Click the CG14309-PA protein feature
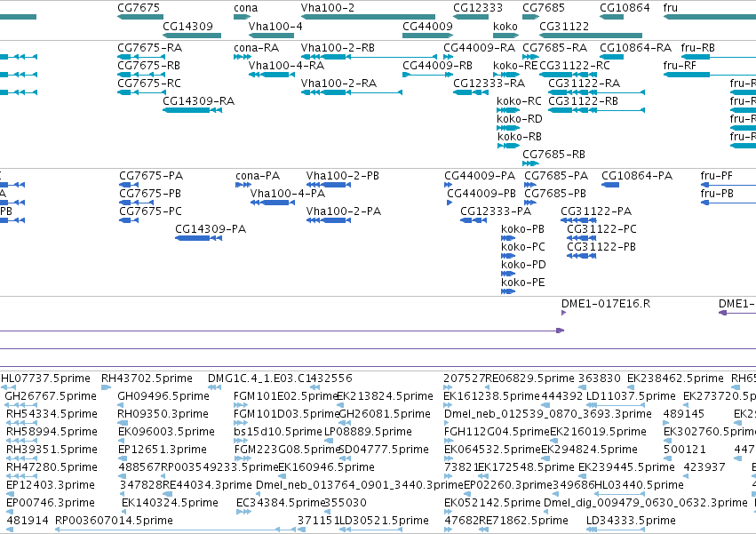Screen dimensions: 756x534 coord(199,238)
